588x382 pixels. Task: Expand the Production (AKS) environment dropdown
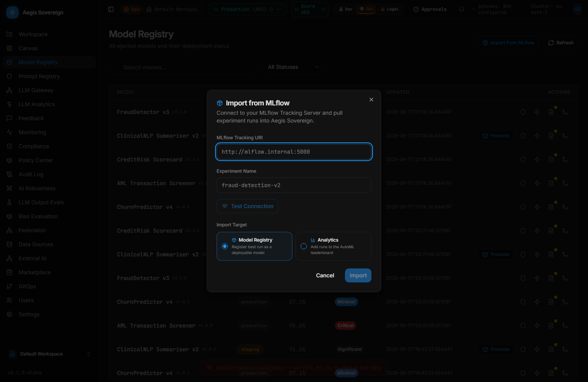point(248,9)
